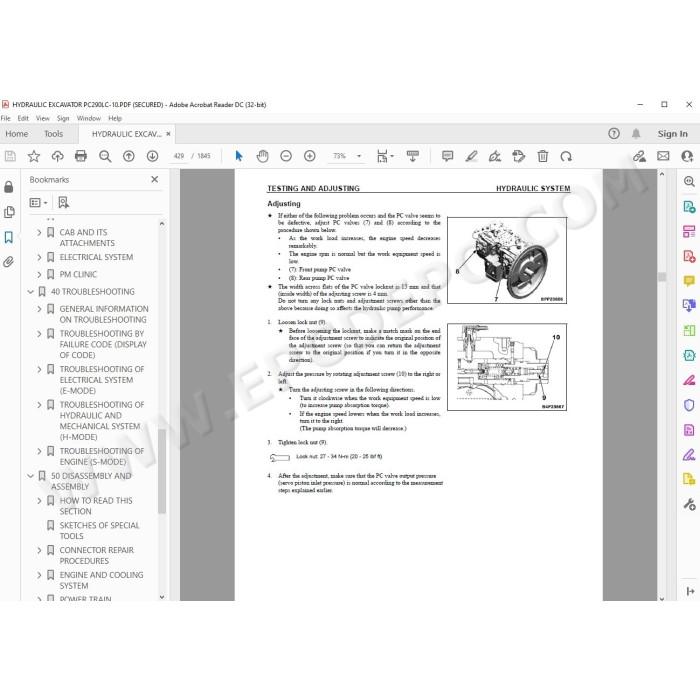This screenshot has height=700, width=700.
Task: Print the document
Action: click(81, 156)
